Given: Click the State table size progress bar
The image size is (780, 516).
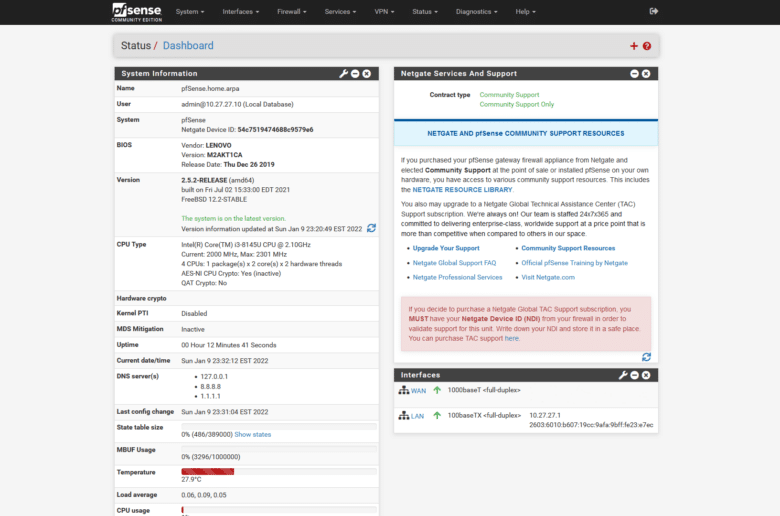Looking at the screenshot, I should 279,426.
